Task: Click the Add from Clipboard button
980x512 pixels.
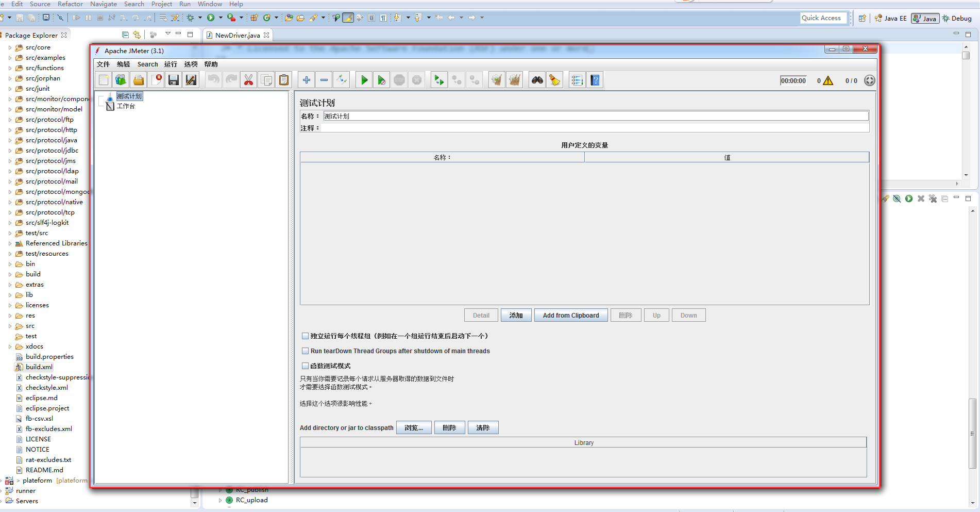Action: pos(571,316)
